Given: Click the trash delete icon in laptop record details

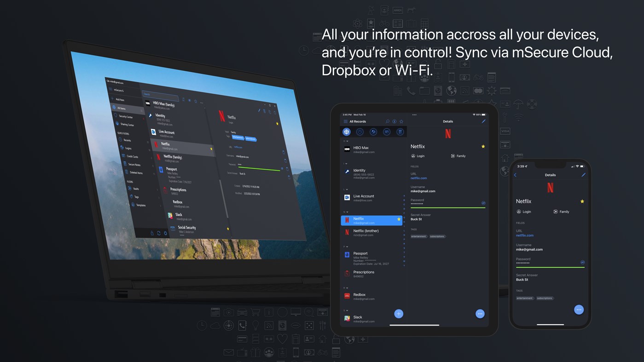Looking at the screenshot, I should pyautogui.click(x=264, y=111).
